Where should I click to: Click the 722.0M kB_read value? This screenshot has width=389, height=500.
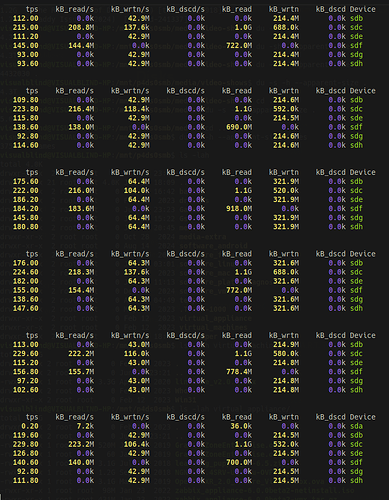[x=239, y=46]
